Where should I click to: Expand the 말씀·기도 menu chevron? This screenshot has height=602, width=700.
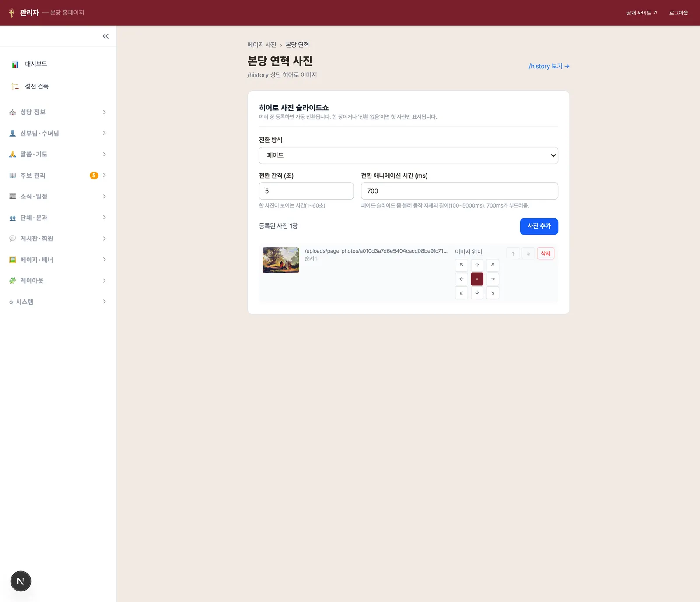pyautogui.click(x=104, y=155)
